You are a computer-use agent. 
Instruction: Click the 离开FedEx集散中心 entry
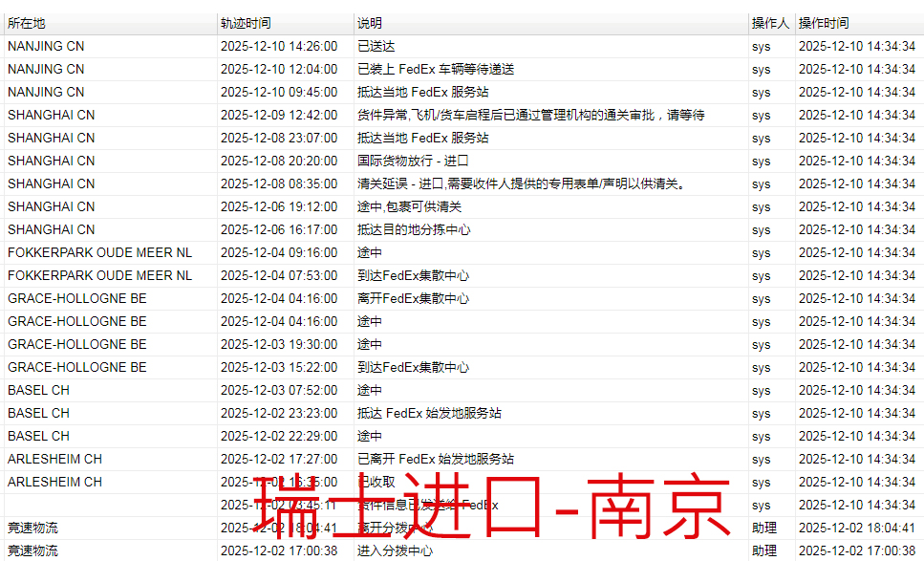click(x=413, y=298)
